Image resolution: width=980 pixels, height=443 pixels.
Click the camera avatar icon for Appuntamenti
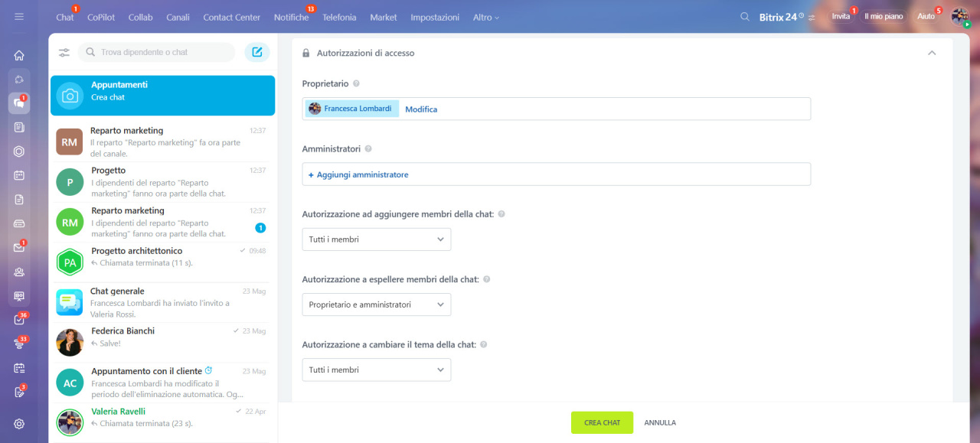[x=70, y=96]
